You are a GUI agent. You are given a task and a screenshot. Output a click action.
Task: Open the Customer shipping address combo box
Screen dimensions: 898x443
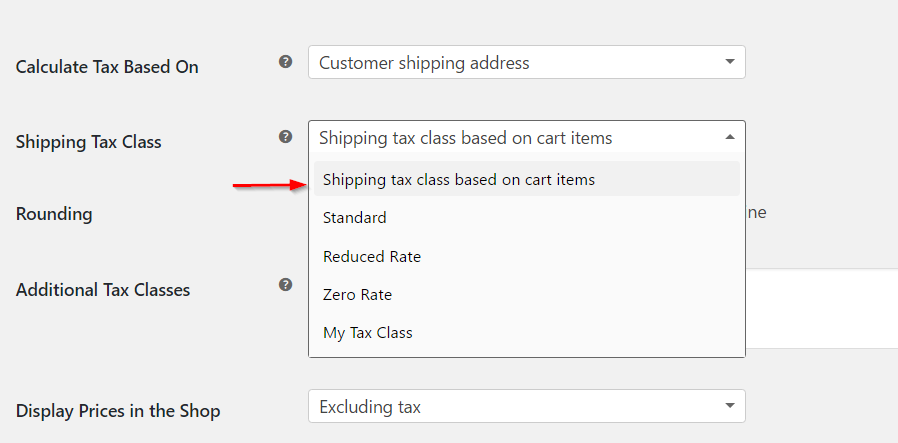(526, 62)
